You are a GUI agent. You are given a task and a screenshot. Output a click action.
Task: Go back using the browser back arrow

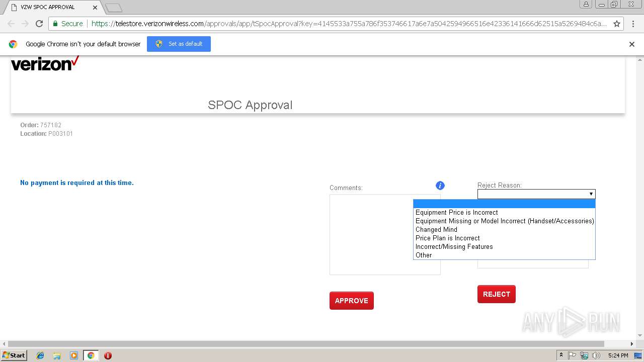click(11, 24)
